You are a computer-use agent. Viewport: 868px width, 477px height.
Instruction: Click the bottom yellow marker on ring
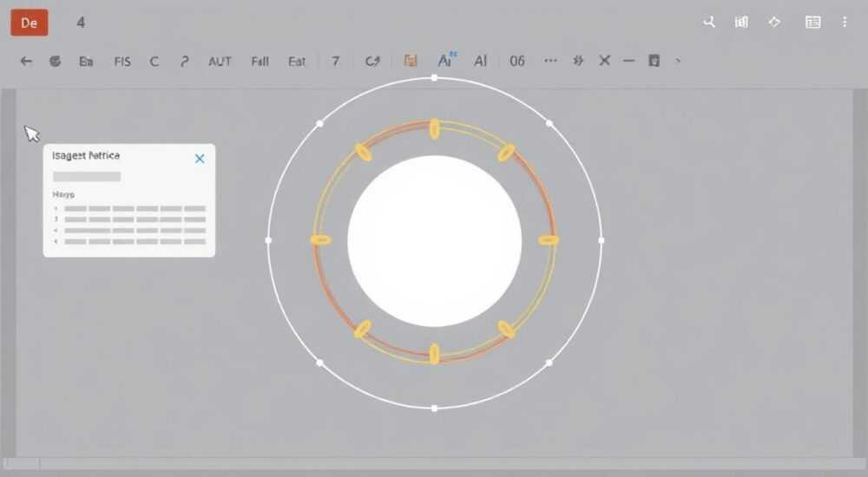[x=435, y=354]
